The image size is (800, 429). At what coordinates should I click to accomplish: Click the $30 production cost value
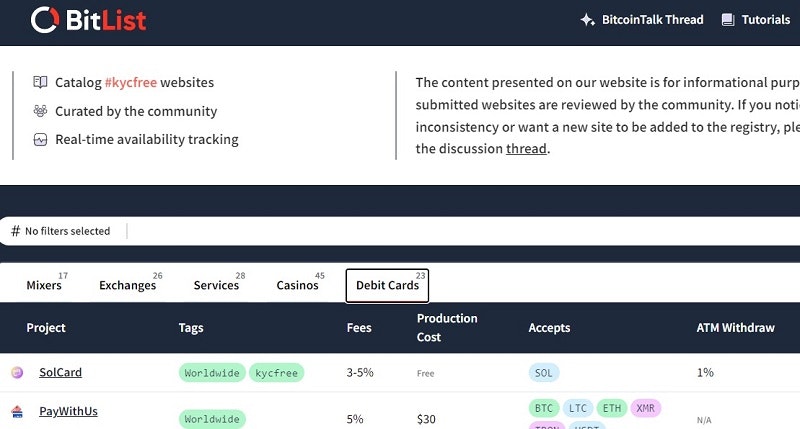426,419
